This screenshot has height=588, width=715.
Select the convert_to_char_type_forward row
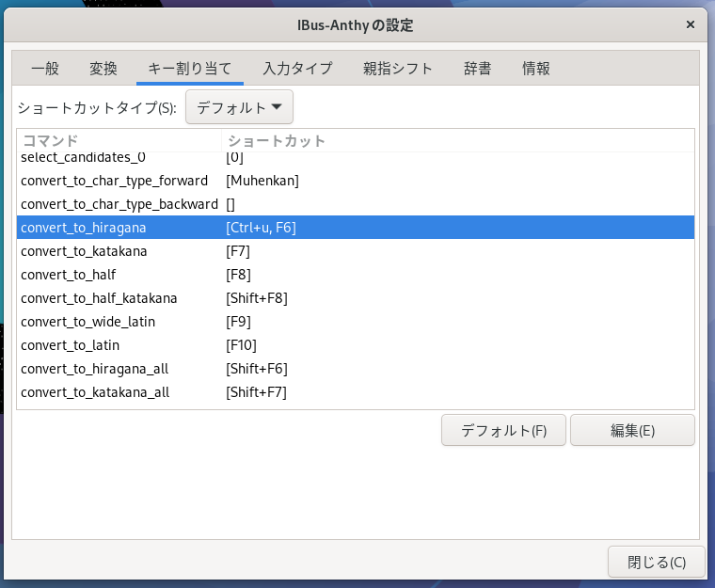coord(356,181)
